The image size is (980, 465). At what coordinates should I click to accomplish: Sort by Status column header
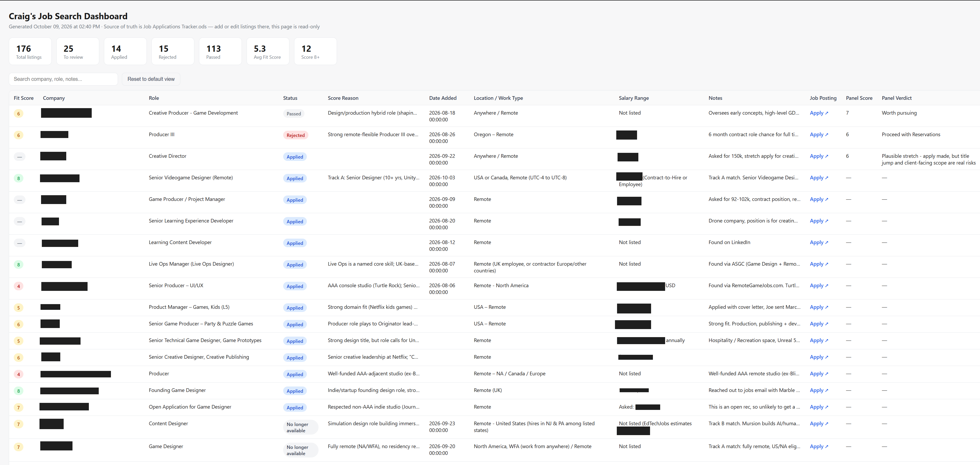[x=290, y=98]
